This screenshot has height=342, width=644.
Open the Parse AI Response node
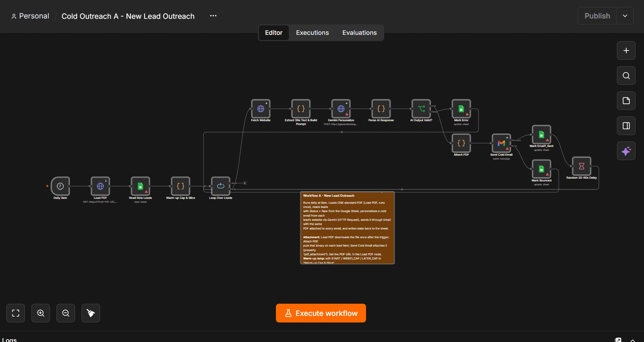(x=381, y=109)
